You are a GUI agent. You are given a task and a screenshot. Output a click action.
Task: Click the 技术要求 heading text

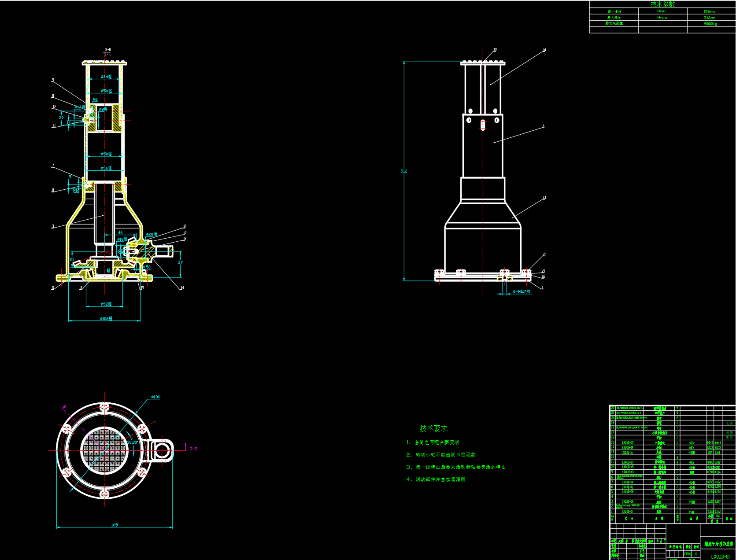pos(433,428)
